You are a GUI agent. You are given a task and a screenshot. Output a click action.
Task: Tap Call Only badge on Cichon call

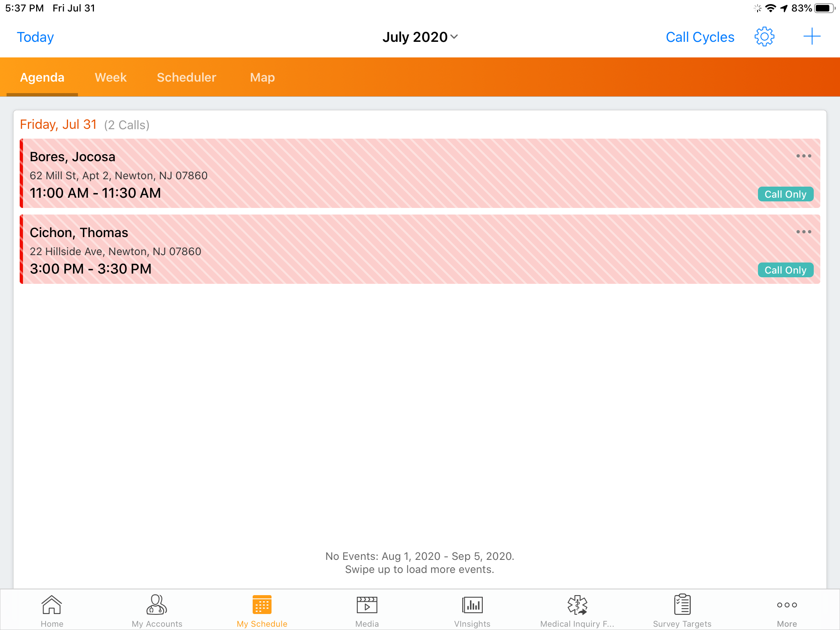(785, 270)
